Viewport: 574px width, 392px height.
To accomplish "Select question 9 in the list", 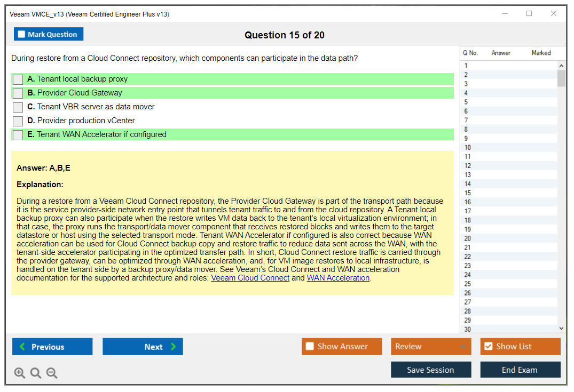I will (508, 139).
